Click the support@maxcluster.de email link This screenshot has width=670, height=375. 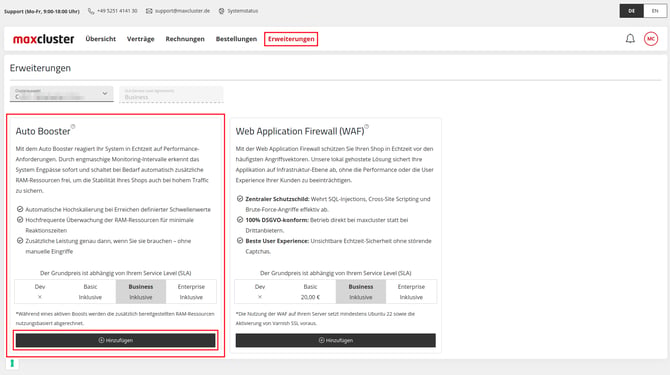point(182,11)
